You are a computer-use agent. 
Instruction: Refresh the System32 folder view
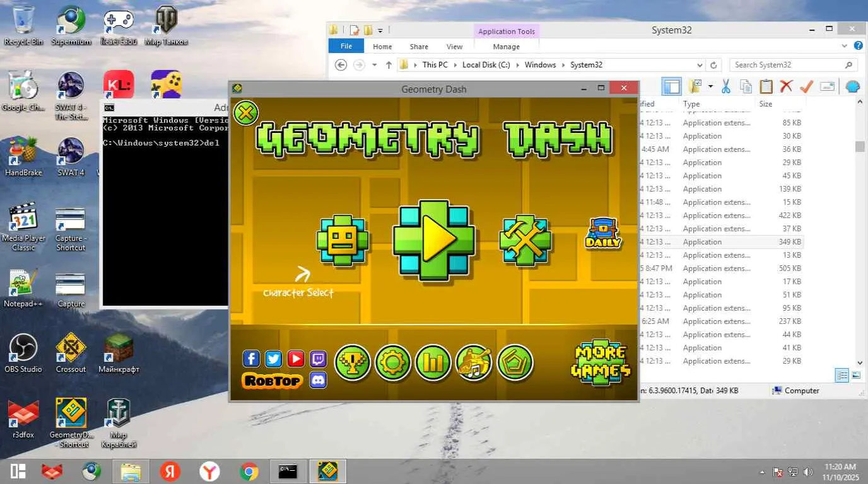[x=713, y=65]
